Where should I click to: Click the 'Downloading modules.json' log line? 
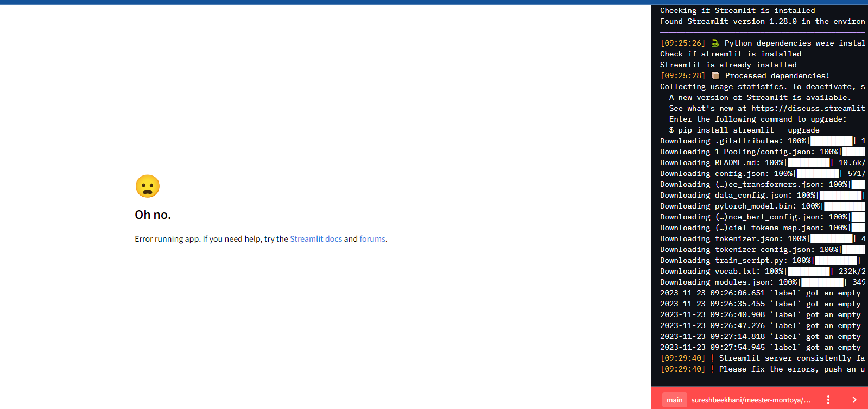pyautogui.click(x=763, y=282)
